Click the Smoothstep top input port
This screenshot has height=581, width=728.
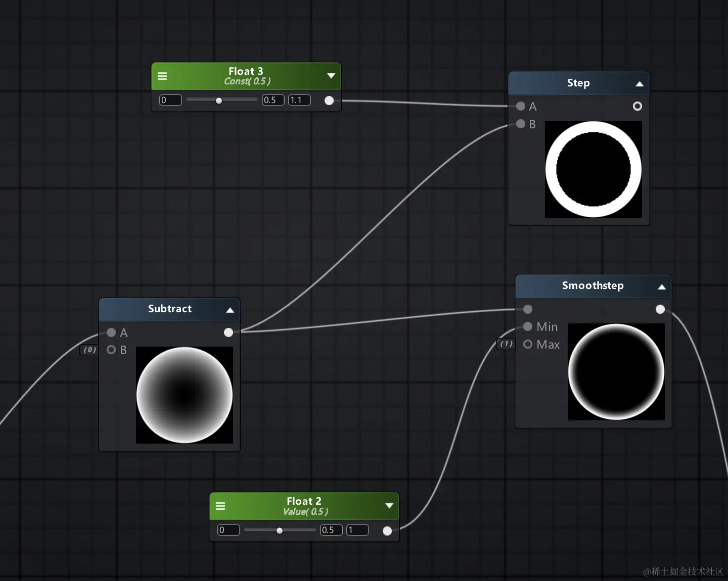pyautogui.click(x=528, y=309)
